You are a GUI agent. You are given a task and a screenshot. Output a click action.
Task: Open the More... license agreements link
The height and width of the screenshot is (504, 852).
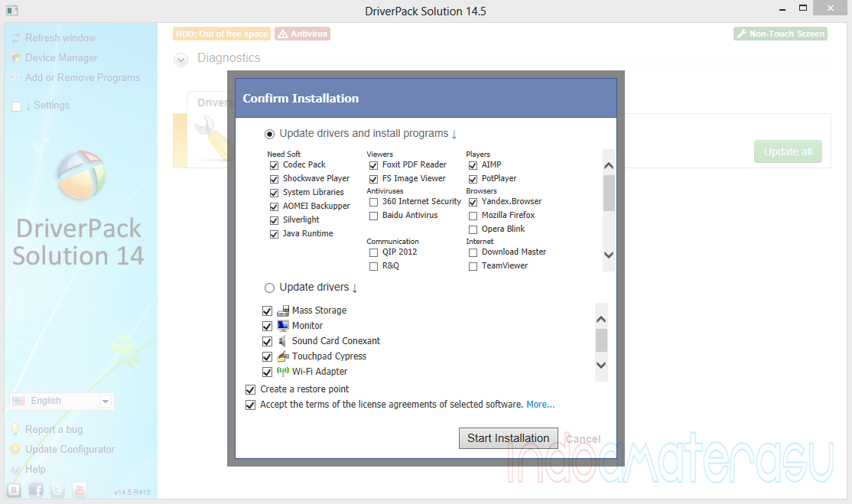point(540,405)
